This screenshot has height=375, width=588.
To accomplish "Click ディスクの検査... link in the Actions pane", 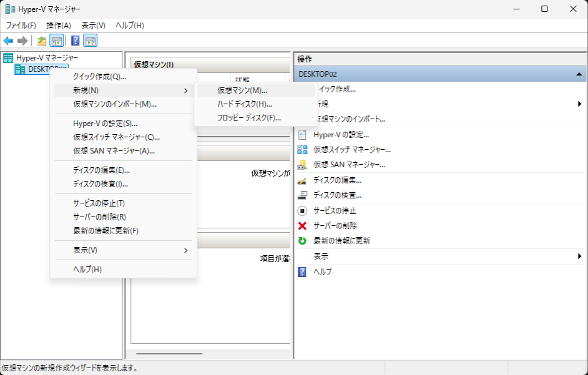I will pos(338,195).
